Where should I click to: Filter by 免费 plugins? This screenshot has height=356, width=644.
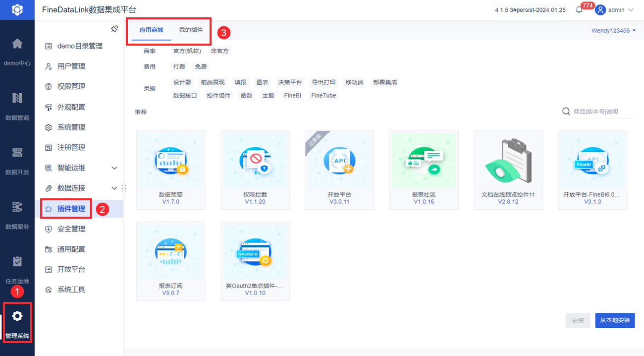point(201,66)
